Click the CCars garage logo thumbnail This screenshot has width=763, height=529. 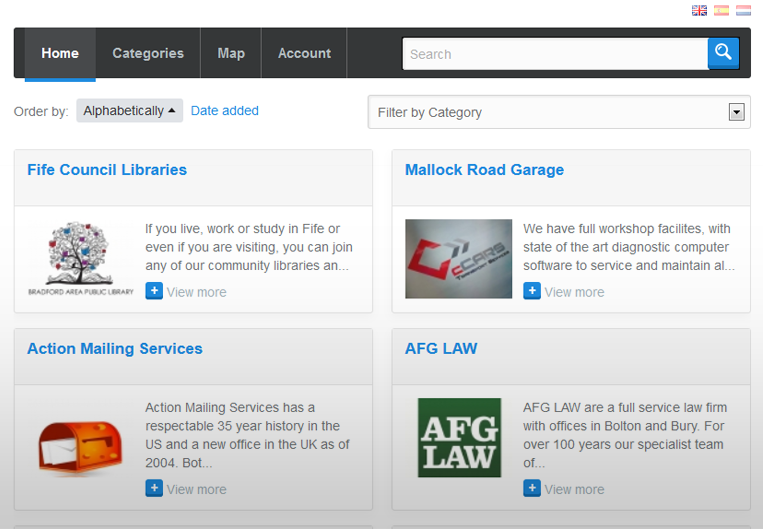458,258
